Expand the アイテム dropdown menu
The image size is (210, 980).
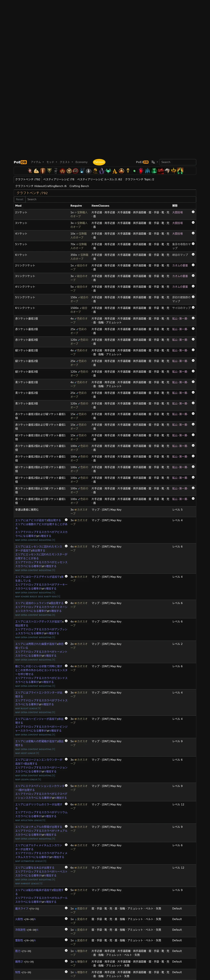point(37,162)
